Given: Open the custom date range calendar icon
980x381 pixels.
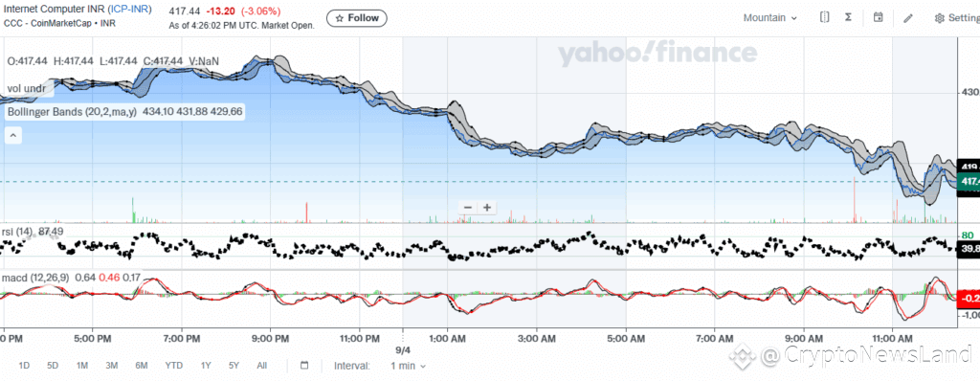Looking at the screenshot, I should [304, 366].
